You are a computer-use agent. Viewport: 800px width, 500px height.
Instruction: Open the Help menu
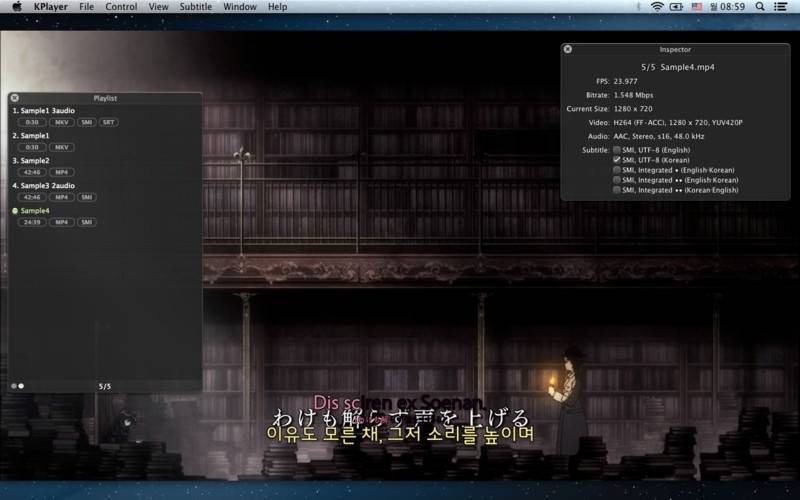point(278,7)
